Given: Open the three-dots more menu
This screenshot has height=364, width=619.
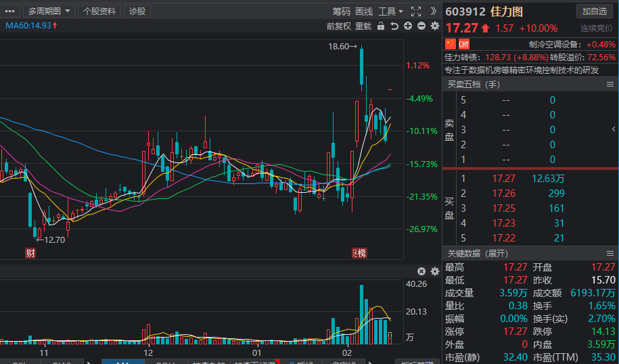Looking at the screenshot, I should 10,11.
